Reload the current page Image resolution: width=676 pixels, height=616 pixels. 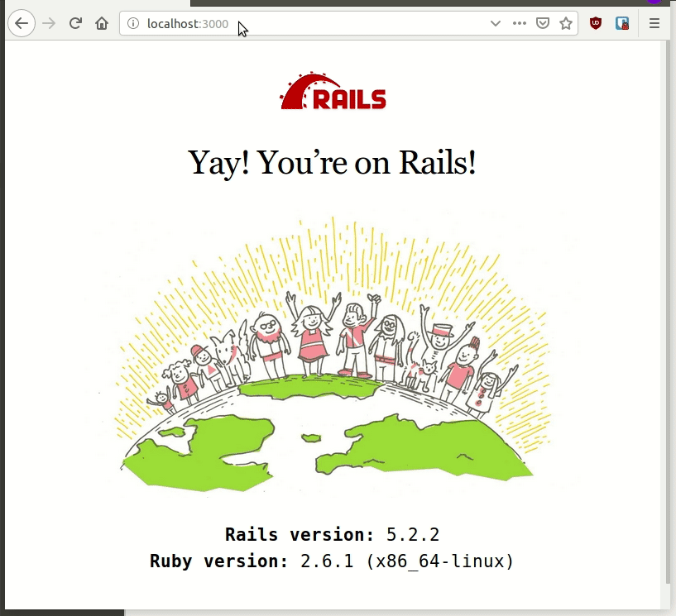pos(75,23)
